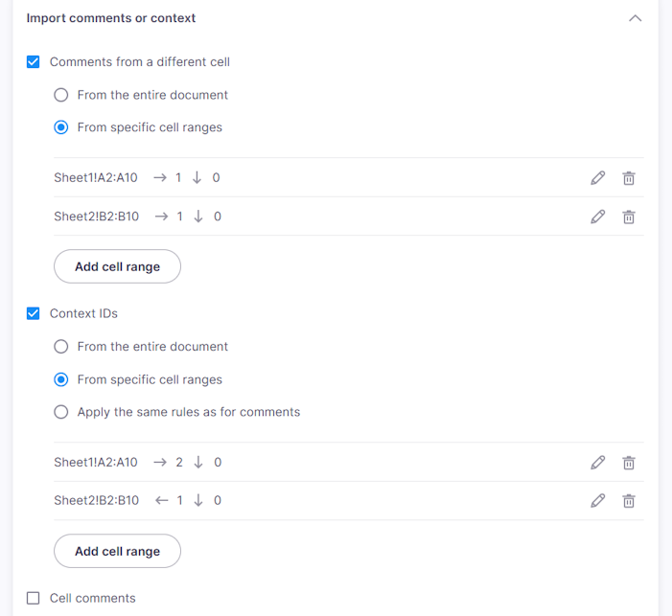Image resolution: width=672 pixels, height=616 pixels.
Task: Collapse the Import comments or context section
Action: 636,18
